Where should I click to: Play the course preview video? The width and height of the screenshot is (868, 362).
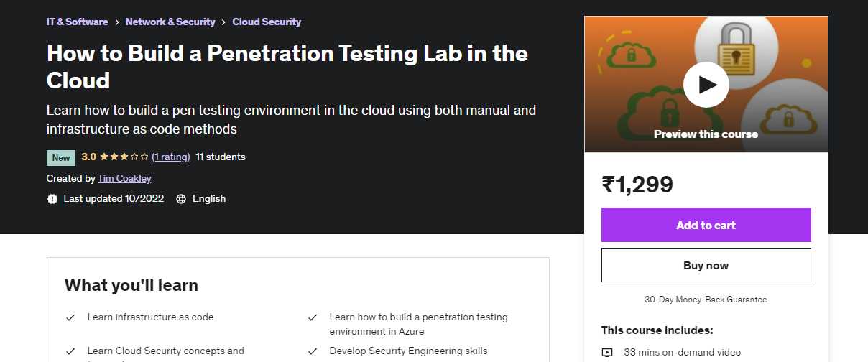[x=706, y=85]
